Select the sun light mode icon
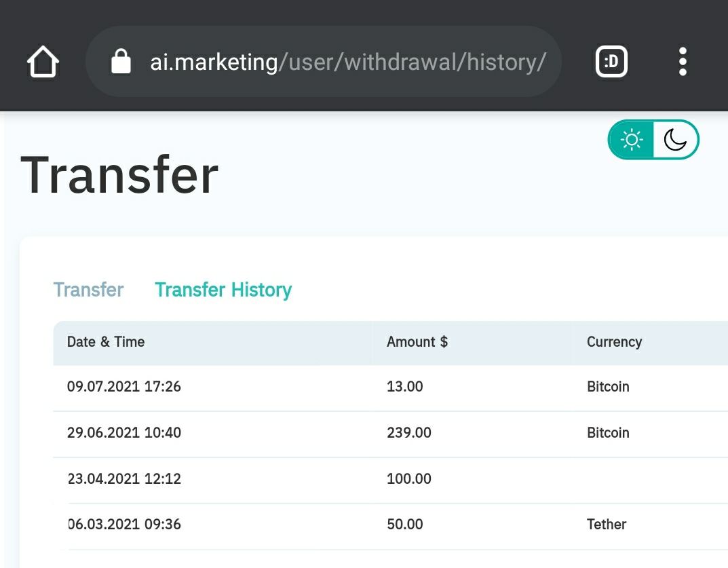This screenshot has width=728, height=568. click(x=632, y=140)
